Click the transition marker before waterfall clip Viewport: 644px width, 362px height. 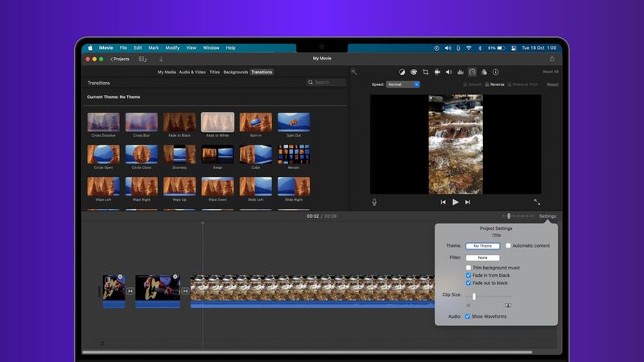[185, 291]
